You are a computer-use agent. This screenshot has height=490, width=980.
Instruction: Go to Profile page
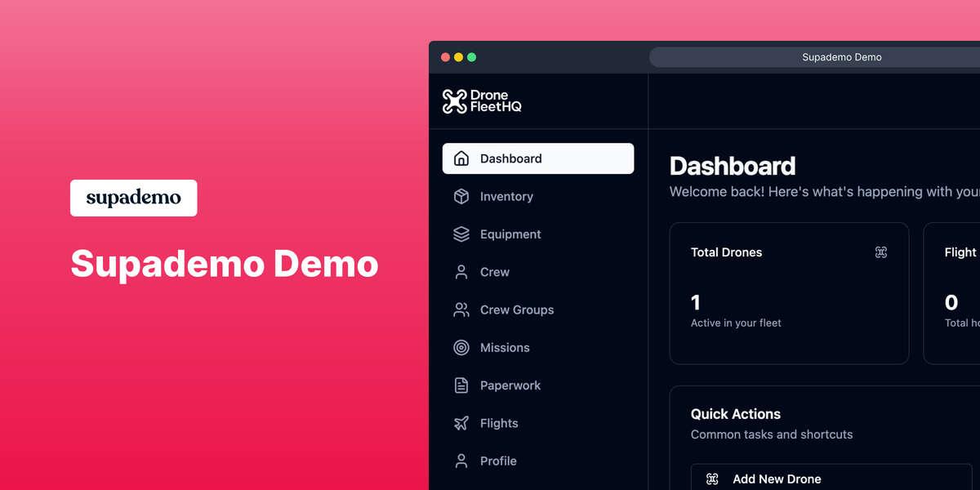538,461
